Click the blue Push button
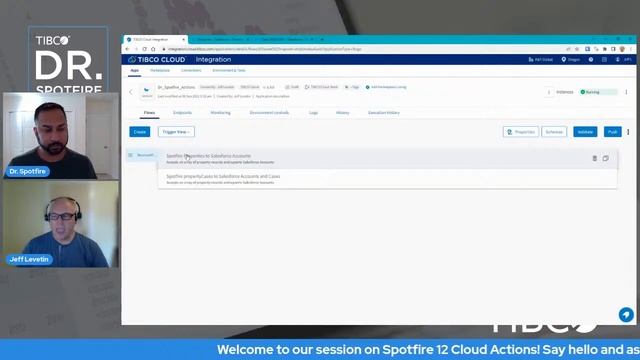The width and height of the screenshot is (640, 360). [613, 132]
